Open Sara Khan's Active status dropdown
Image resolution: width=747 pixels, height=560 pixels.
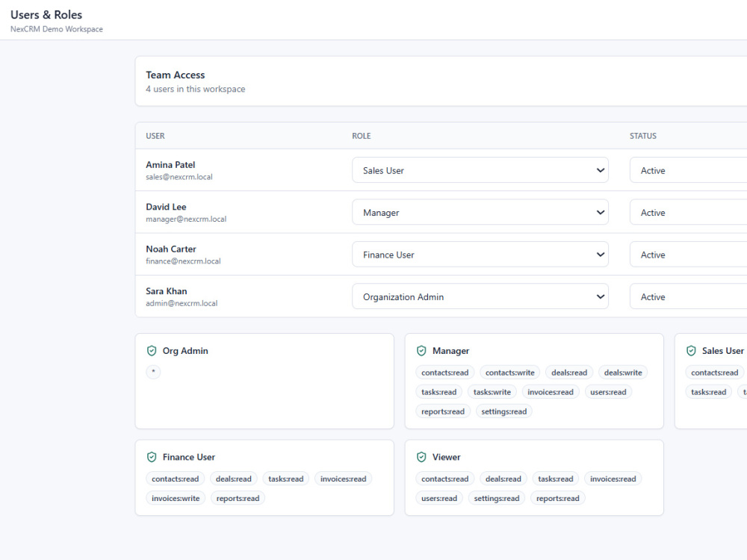(689, 296)
